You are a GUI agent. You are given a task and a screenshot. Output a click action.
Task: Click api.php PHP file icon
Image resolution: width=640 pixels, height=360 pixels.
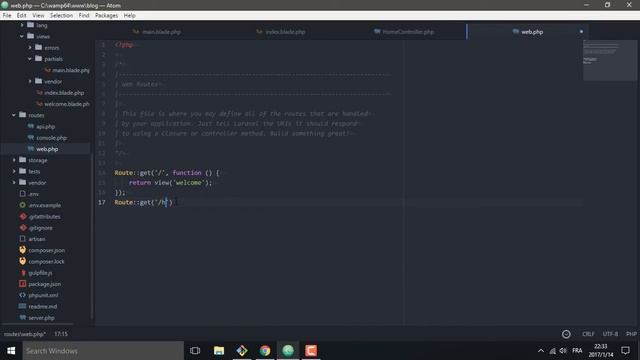[x=31, y=126]
